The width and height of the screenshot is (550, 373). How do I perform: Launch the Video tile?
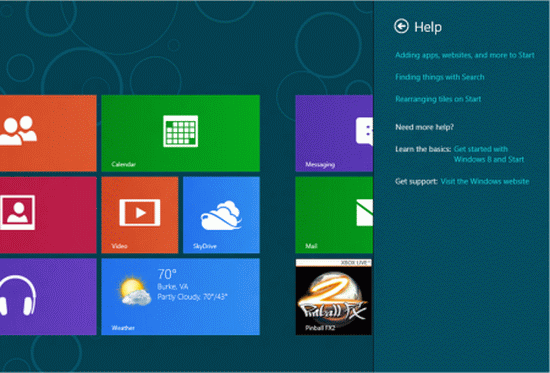tap(140, 215)
